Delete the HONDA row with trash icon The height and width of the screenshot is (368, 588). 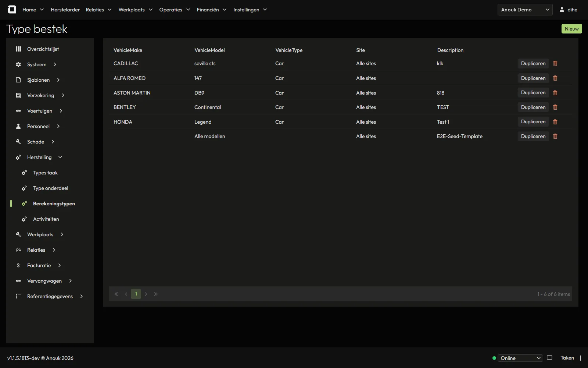[555, 122]
